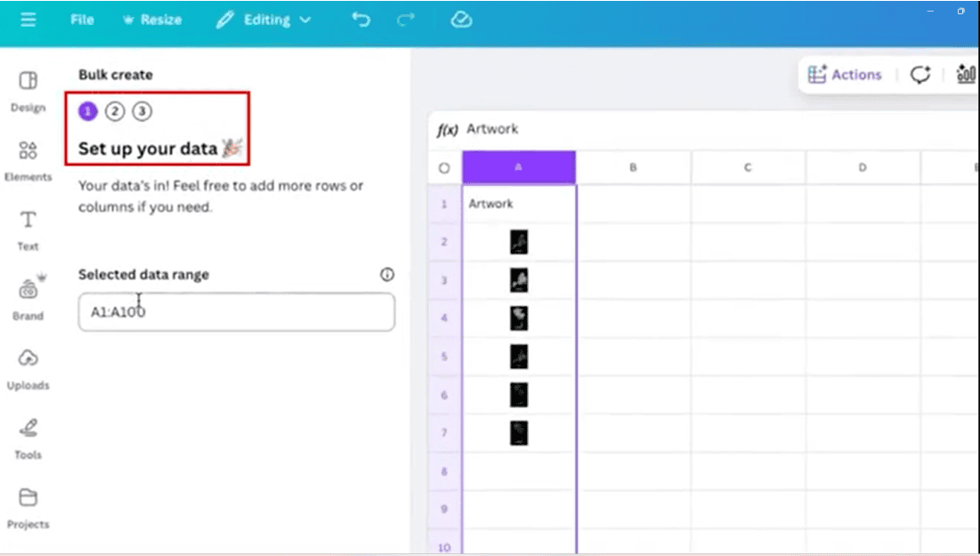The height and width of the screenshot is (556, 980).
Task: Open the Uploads sidebar panel
Action: coord(28,368)
